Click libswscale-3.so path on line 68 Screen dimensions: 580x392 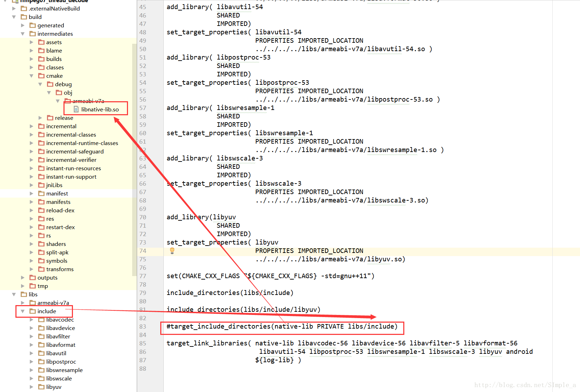[342, 200]
